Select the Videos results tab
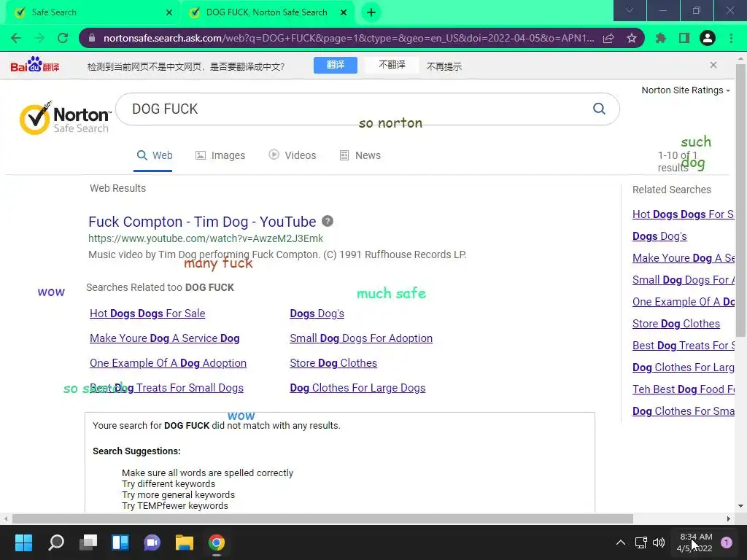Viewport: 747px width, 560px height. tap(292, 155)
